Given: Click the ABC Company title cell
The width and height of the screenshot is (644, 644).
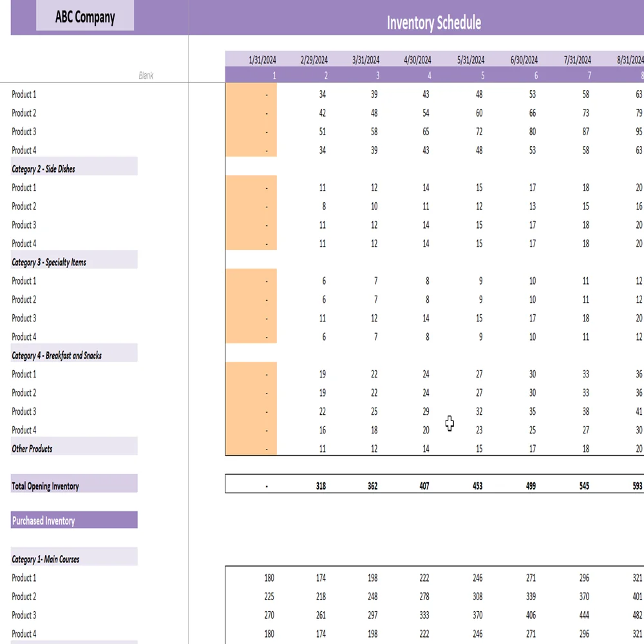Looking at the screenshot, I should (85, 17).
